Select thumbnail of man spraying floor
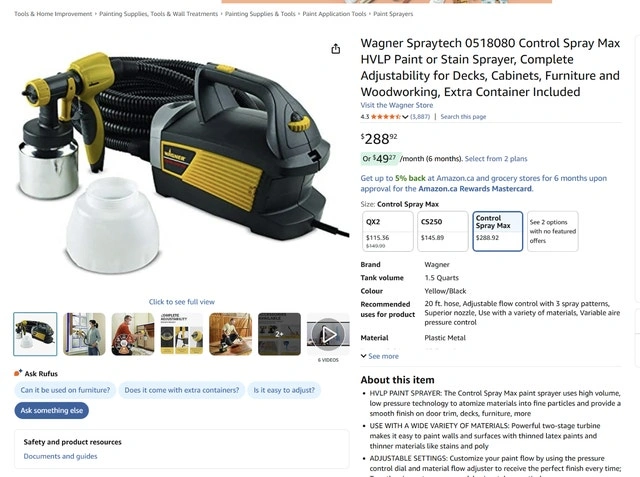This screenshot has height=477, width=640. pyautogui.click(x=231, y=334)
